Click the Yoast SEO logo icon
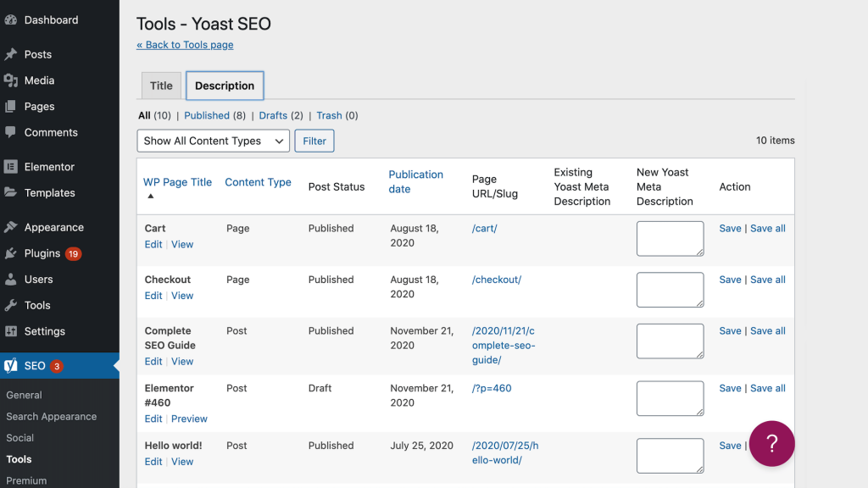The width and height of the screenshot is (868, 488). 11,366
